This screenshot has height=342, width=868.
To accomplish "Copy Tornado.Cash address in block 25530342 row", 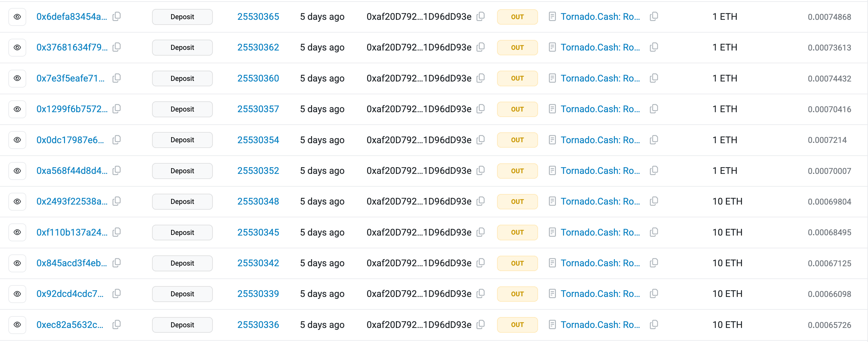I will pos(654,263).
